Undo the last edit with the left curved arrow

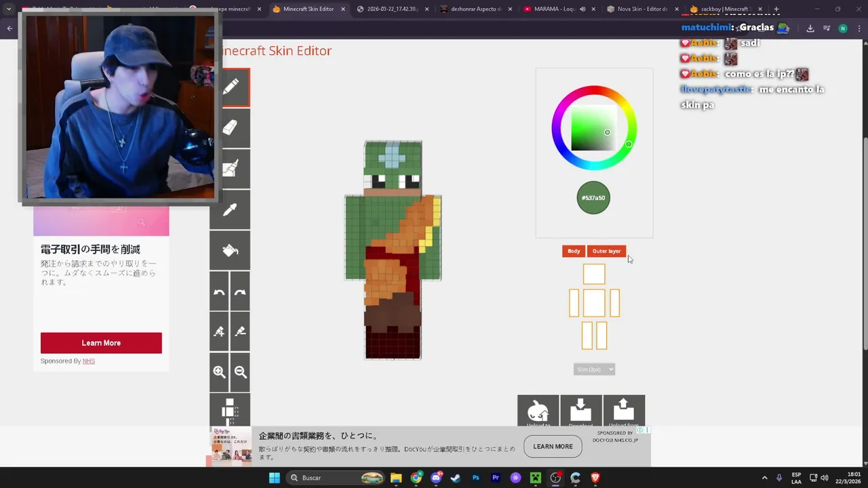[x=219, y=291]
